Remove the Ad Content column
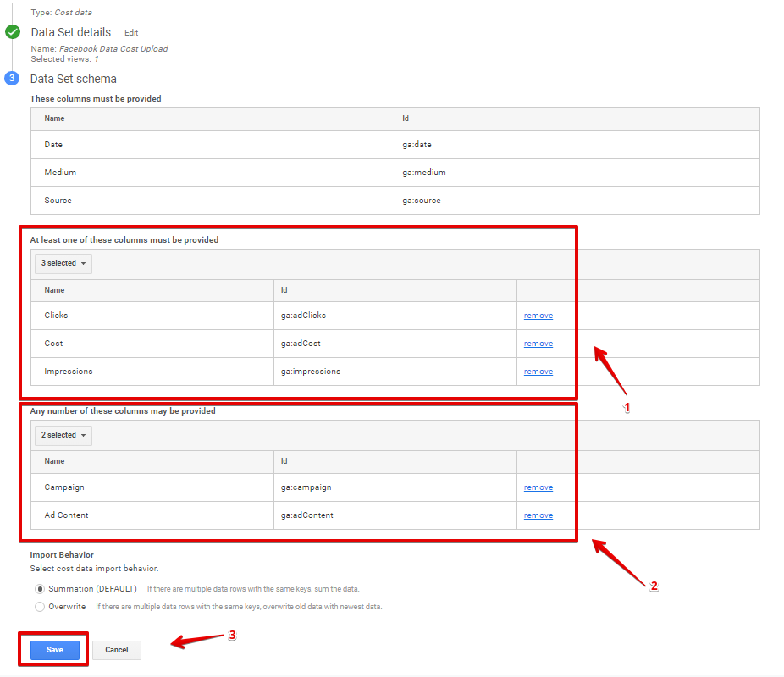Screen dimensions: 784x677 [538, 515]
